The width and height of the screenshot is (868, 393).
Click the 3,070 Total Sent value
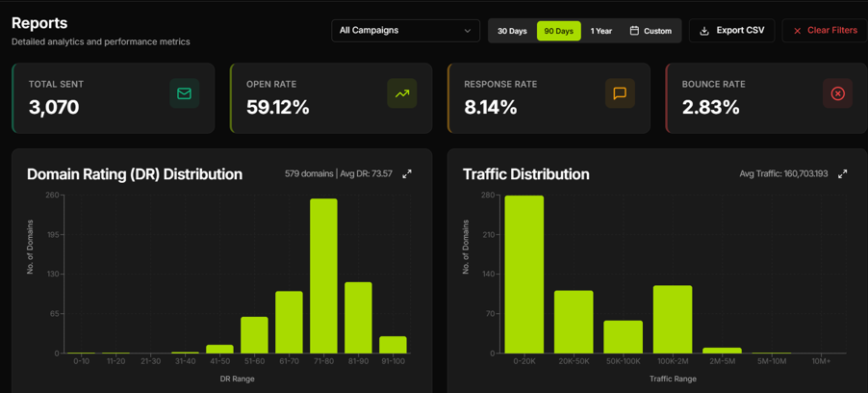54,108
